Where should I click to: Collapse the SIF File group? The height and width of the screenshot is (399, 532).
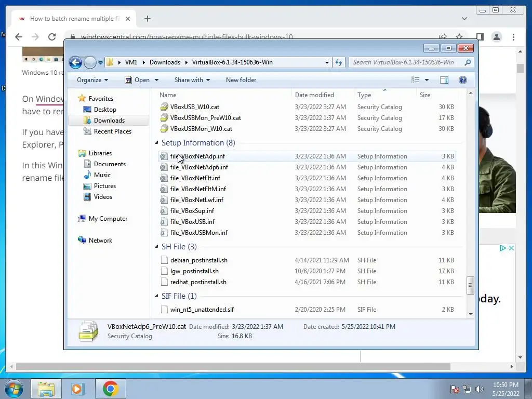pos(156,296)
